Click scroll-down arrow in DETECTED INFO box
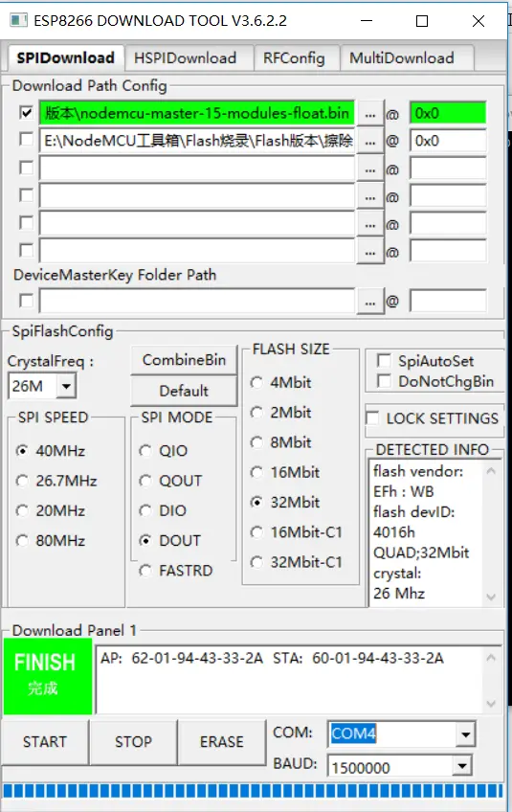The height and width of the screenshot is (812, 512). pyautogui.click(x=491, y=597)
